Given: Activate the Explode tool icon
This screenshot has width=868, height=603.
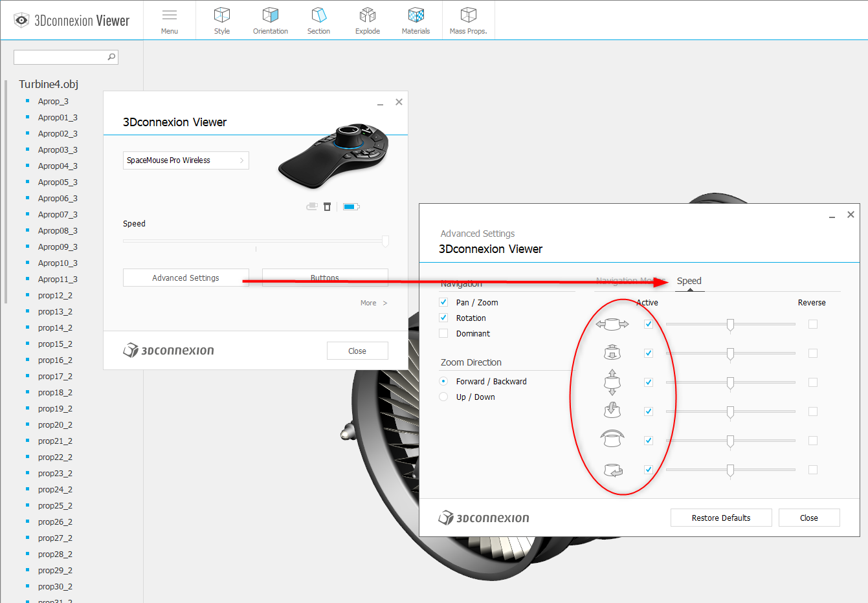Looking at the screenshot, I should click(368, 15).
